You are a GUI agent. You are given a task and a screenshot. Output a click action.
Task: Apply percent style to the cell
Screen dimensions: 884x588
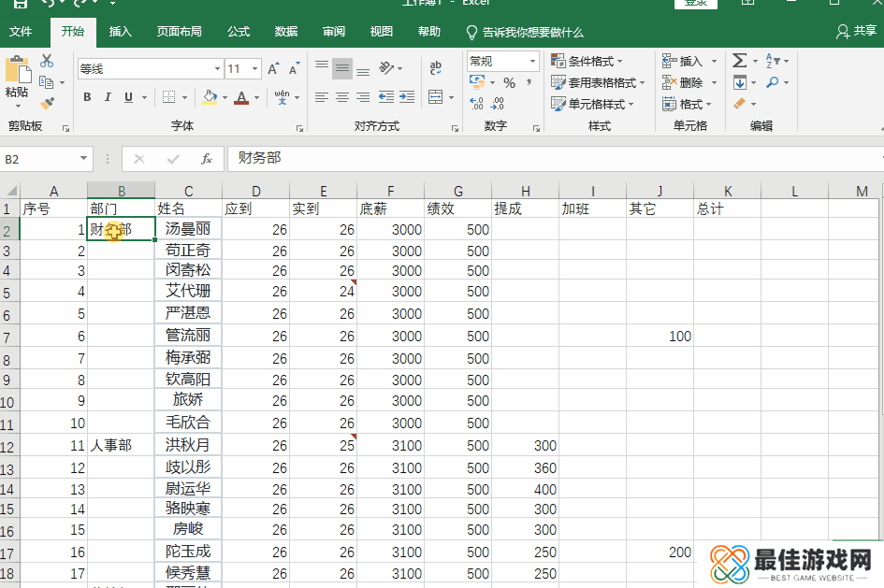509,83
